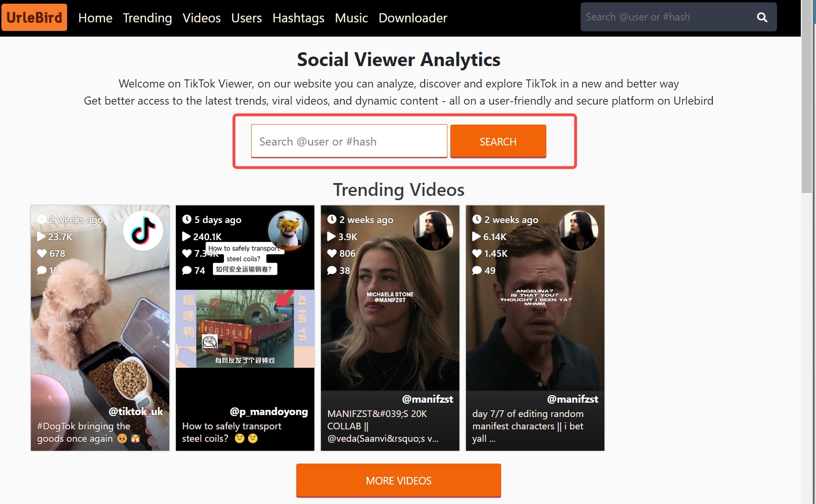
Task: Click the comment bubble icon beside 74
Action: click(x=187, y=271)
